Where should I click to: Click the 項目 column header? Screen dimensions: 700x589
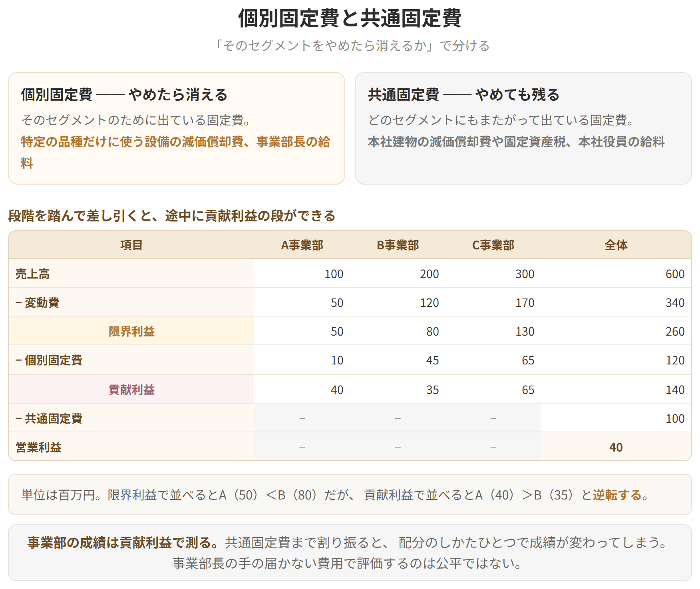coord(131,245)
